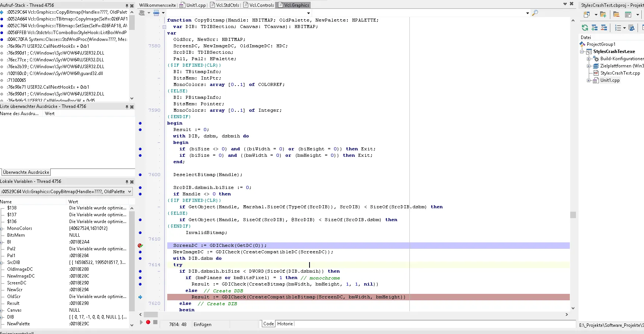Close the Liste überwachter Ausdrücke panel
Image resolution: width=644 pixels, height=334 pixels.
click(132, 107)
